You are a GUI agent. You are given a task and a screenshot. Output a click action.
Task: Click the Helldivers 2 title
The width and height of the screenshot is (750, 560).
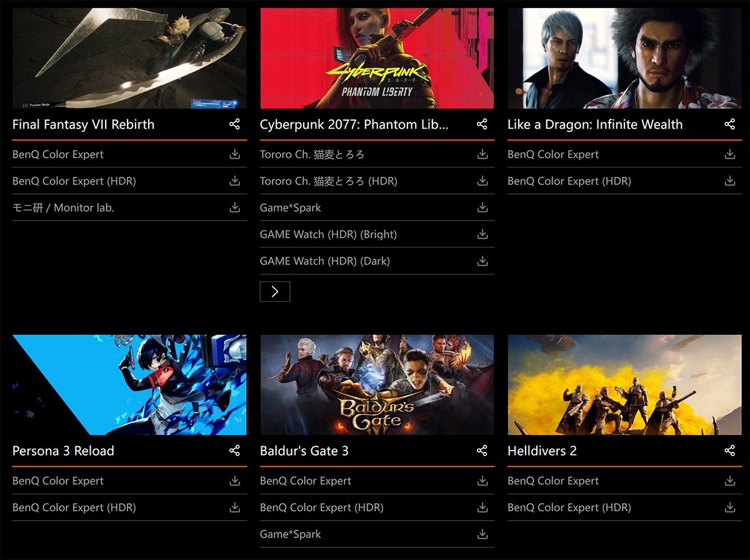(x=541, y=451)
